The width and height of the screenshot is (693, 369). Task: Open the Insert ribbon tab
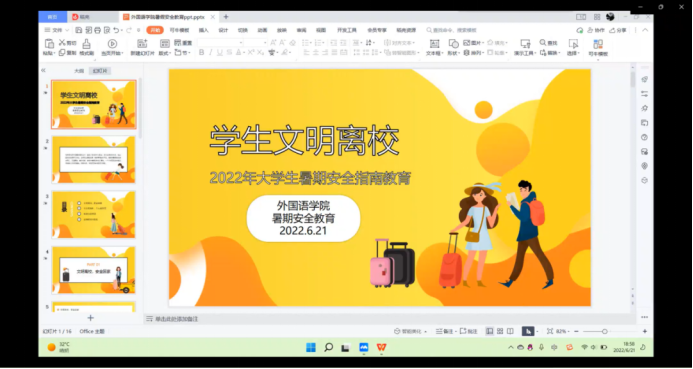203,30
